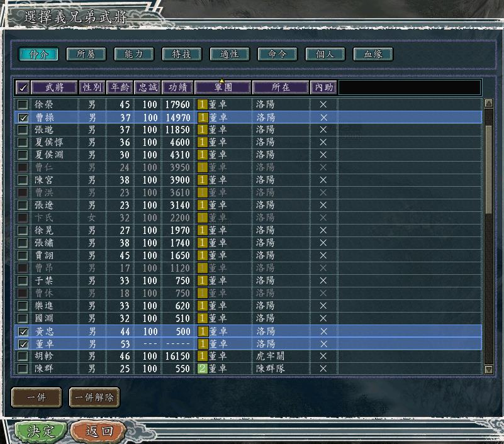Sort by the 所在 column header
This screenshot has height=444, width=504.
click(281, 87)
